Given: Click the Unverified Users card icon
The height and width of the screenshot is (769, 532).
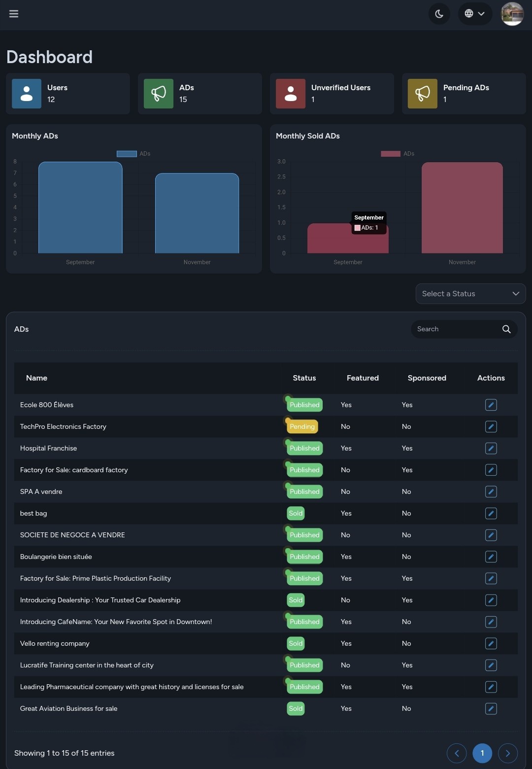Looking at the screenshot, I should pos(291,94).
